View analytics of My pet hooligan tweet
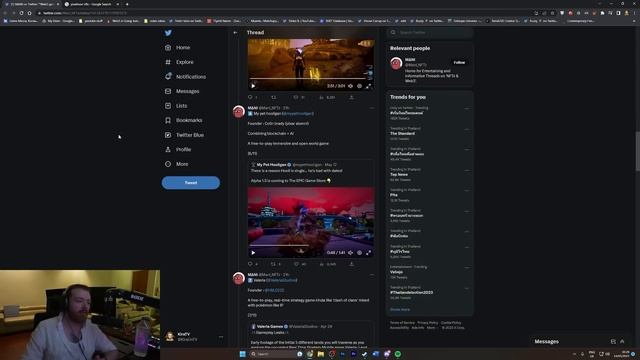This screenshot has width=640, height=360. [x=322, y=264]
